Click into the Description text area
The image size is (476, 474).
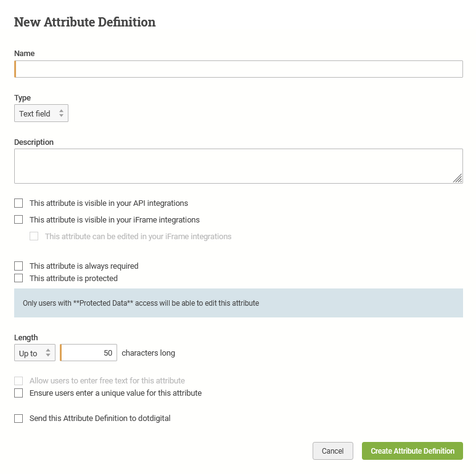click(x=238, y=166)
